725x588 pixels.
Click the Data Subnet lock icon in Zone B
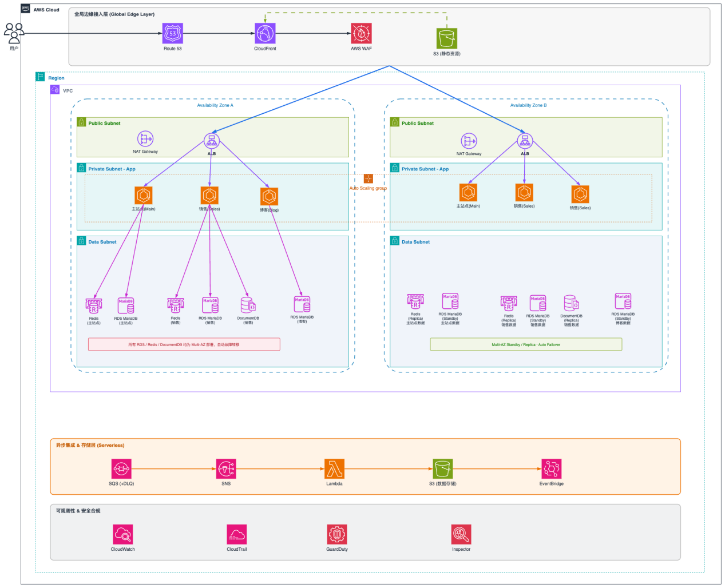coord(394,241)
